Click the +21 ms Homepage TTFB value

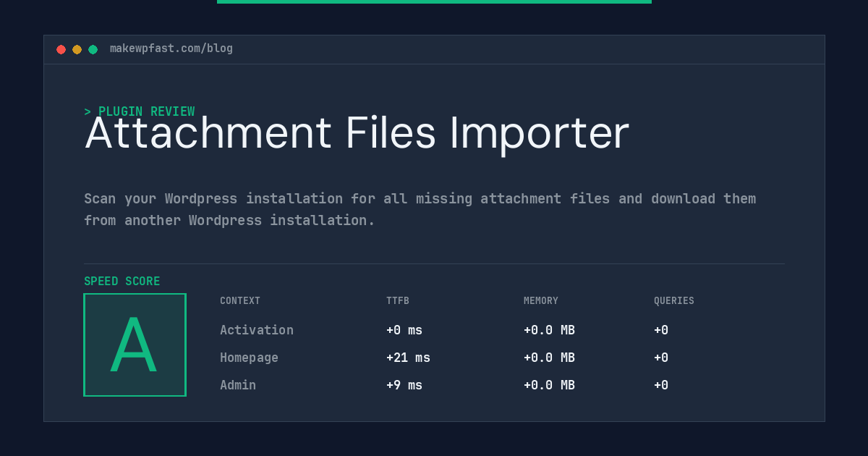tap(408, 358)
